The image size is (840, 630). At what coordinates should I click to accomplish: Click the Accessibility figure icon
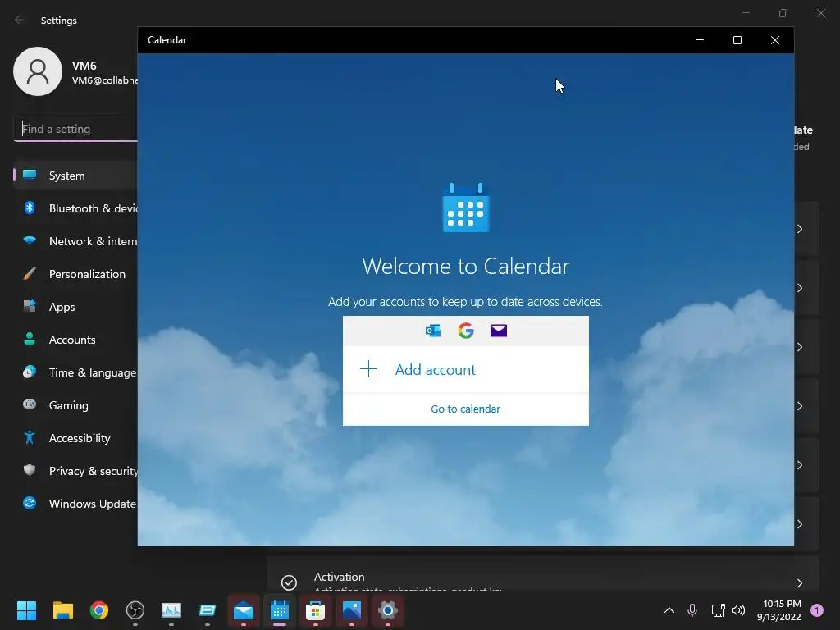coord(30,438)
